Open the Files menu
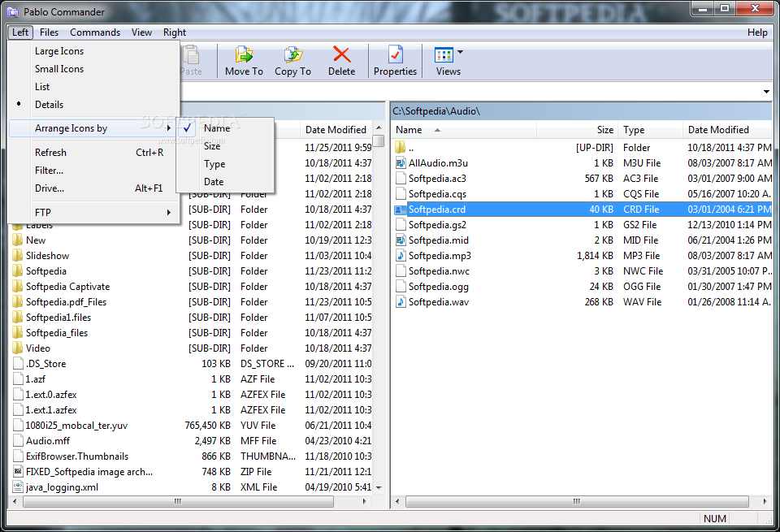 pyautogui.click(x=50, y=32)
